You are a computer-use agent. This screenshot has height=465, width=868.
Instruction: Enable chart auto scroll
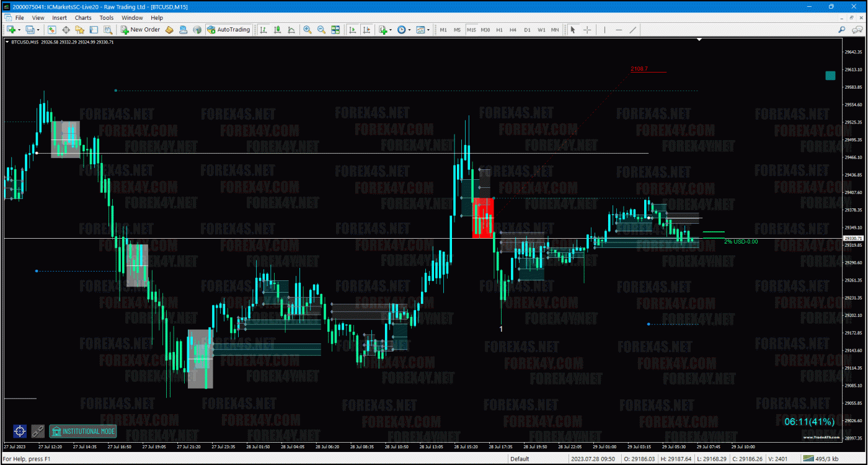coord(353,29)
